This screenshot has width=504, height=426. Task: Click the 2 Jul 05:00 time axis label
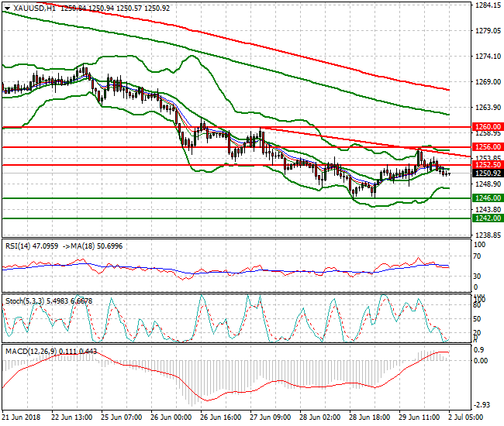tap(465, 417)
